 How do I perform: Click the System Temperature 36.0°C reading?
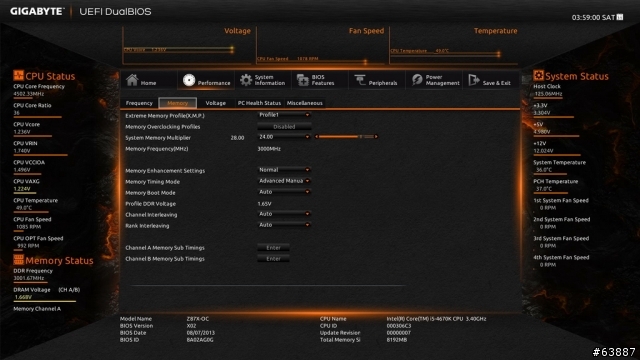tap(544, 170)
